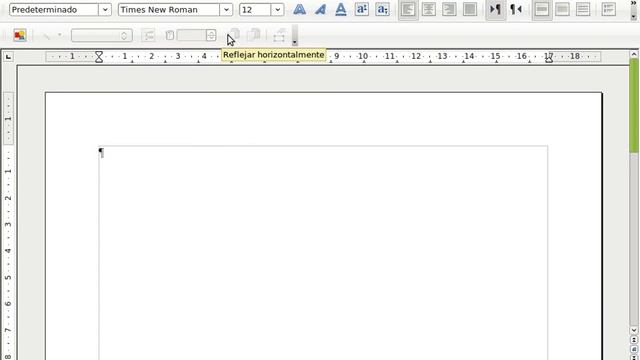640x360 pixels.
Task: Click into the Predeterminado style name field
Action: point(54,9)
